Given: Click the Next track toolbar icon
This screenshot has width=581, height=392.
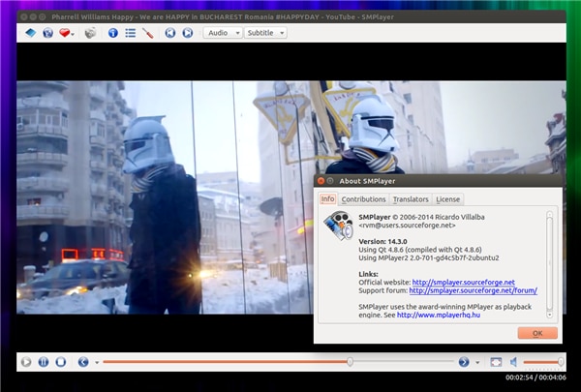Looking at the screenshot, I should pyautogui.click(x=188, y=33).
